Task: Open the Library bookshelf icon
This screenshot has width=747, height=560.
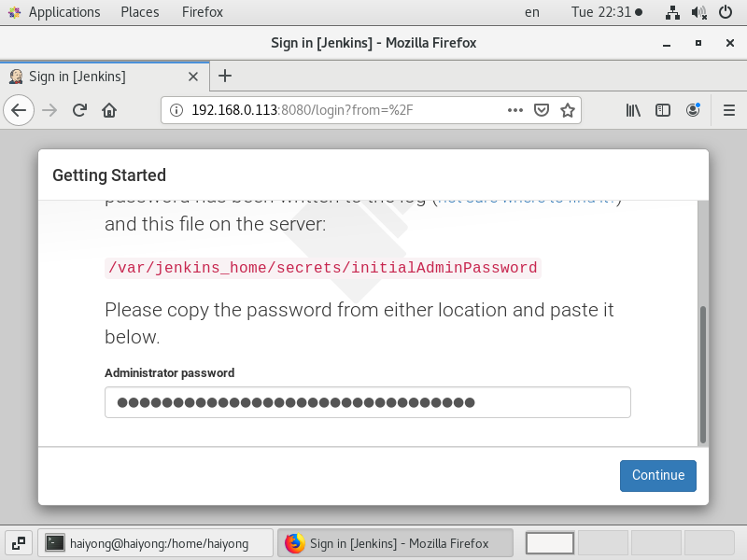Action: coord(633,110)
